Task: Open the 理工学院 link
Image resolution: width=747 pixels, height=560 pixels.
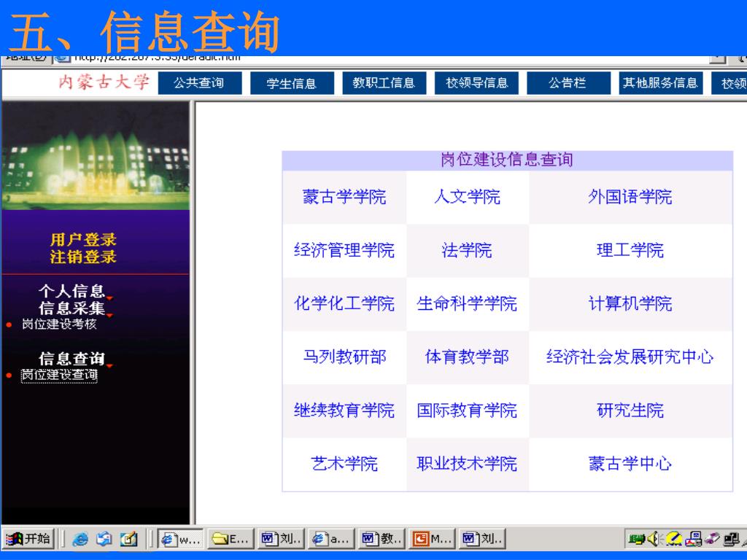Action: pos(630,250)
